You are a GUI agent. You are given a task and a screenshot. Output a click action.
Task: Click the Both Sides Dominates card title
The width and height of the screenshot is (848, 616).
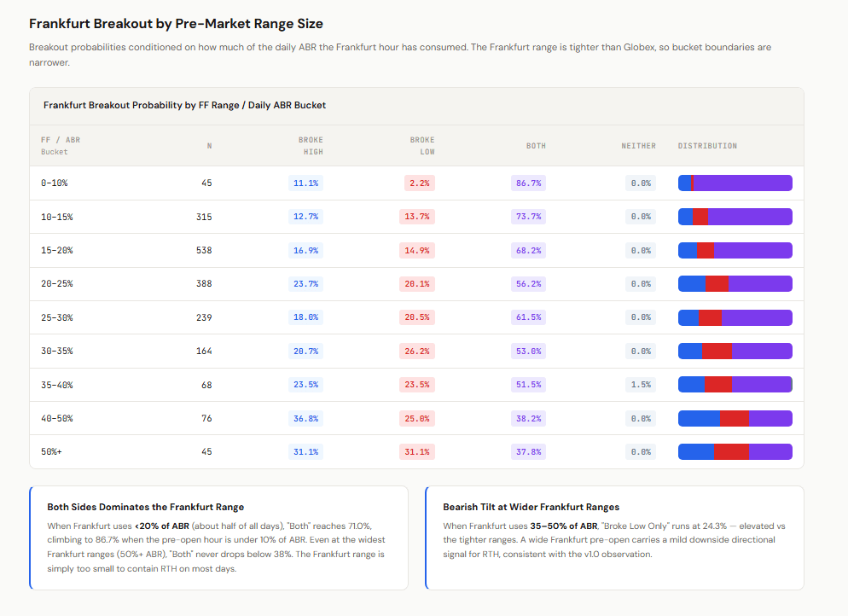coord(146,507)
